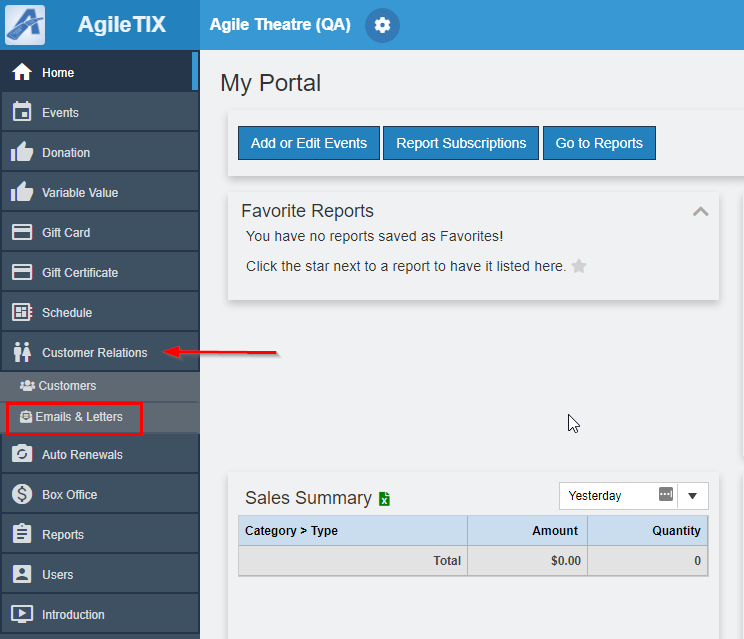Click the My Portal heading
This screenshot has height=639, width=744.
click(x=270, y=83)
